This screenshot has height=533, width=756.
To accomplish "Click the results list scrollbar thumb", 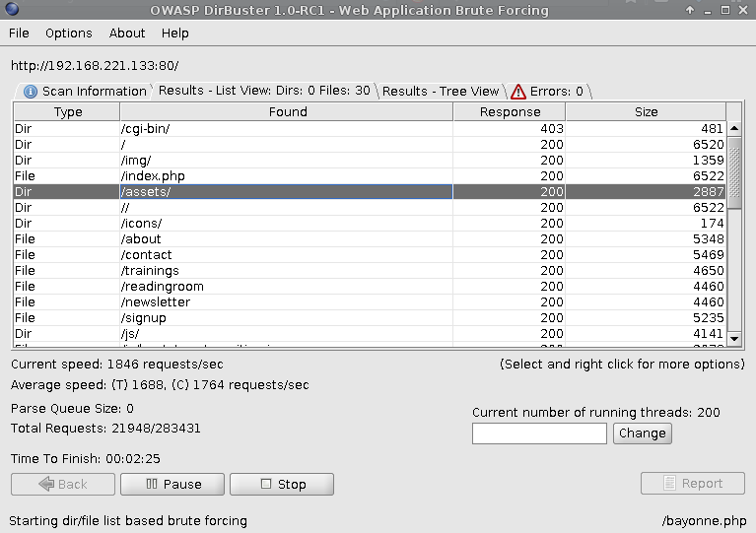I will 734,173.
